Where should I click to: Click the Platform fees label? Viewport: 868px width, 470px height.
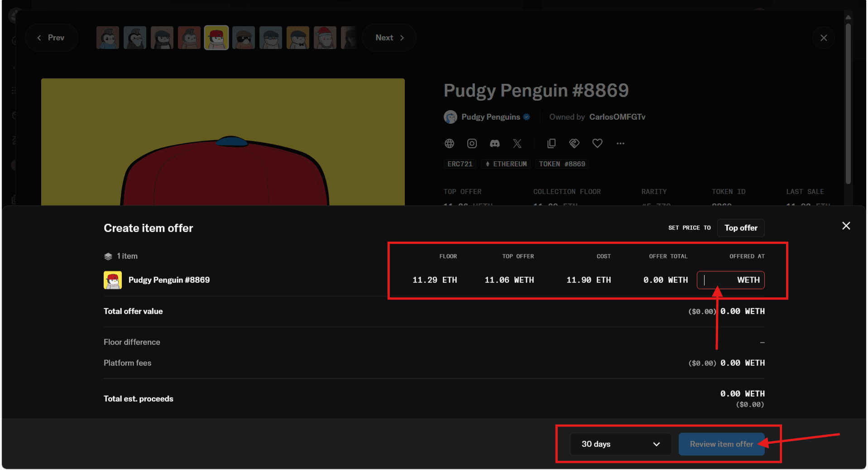127,363
